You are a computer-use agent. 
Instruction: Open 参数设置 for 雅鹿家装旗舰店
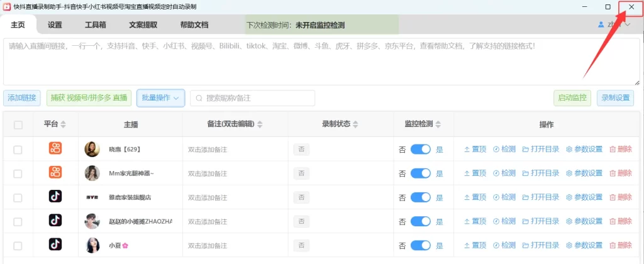pos(584,197)
